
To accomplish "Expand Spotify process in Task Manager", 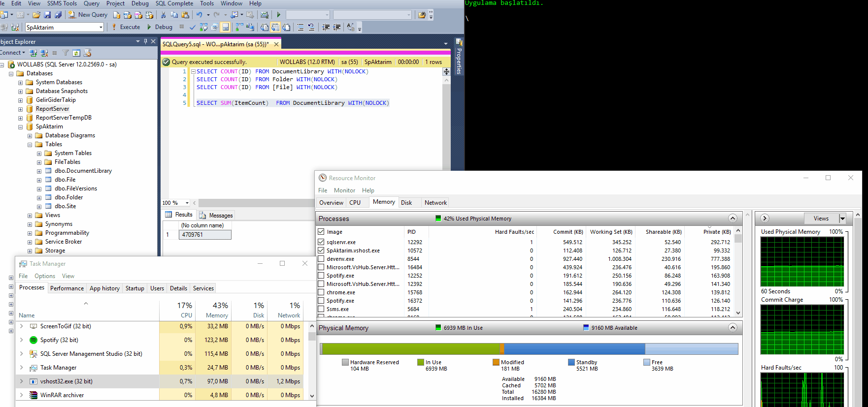I will (22, 340).
